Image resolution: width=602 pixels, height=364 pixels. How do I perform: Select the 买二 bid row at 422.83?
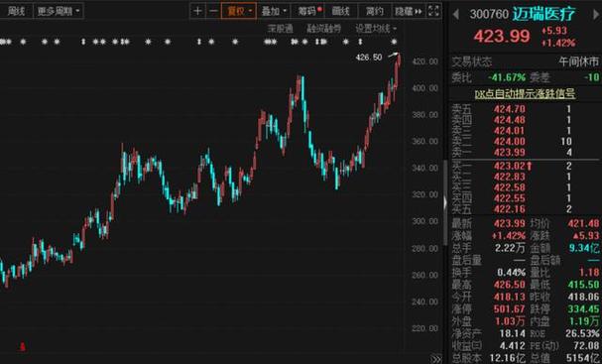click(x=526, y=177)
